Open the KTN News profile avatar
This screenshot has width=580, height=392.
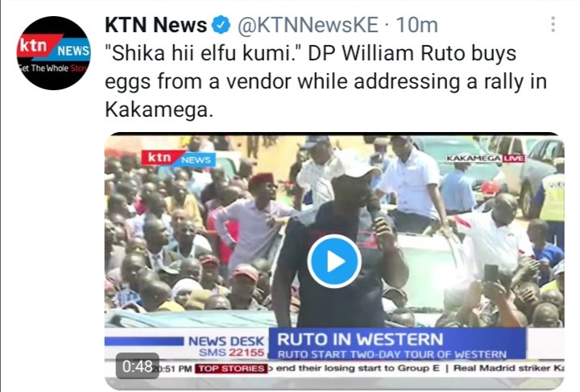coord(54,53)
